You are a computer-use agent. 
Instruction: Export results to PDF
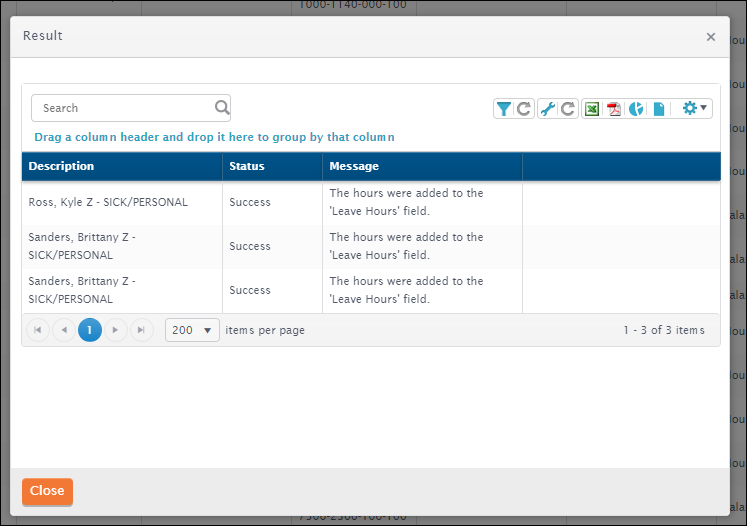(x=614, y=109)
